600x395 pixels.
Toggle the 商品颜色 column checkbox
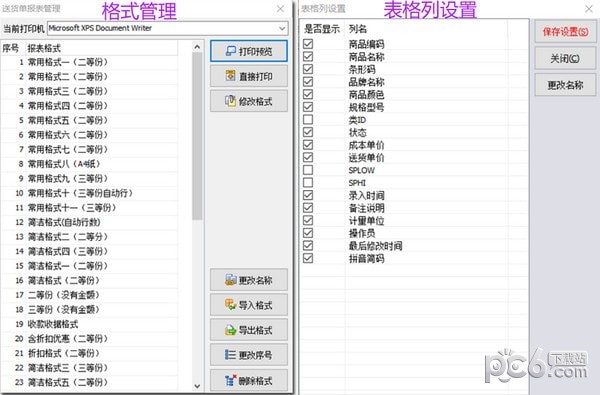(308, 95)
